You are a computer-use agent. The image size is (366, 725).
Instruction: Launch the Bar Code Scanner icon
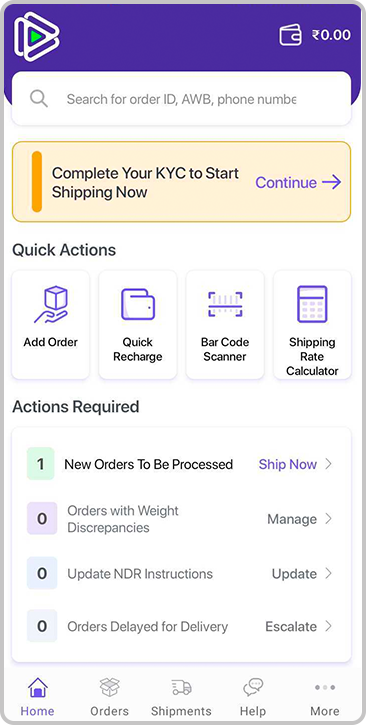pos(225,304)
